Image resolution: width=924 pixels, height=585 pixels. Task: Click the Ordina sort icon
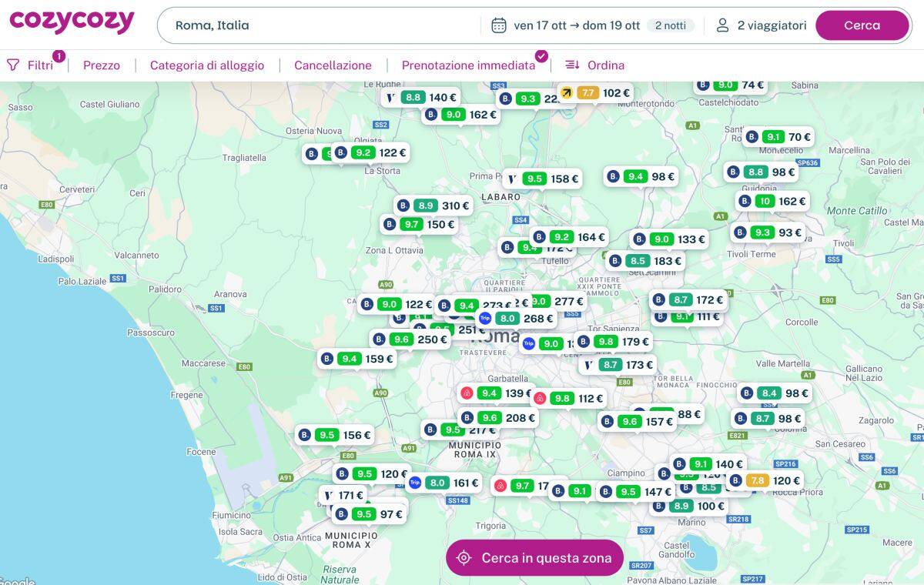pyautogui.click(x=572, y=65)
